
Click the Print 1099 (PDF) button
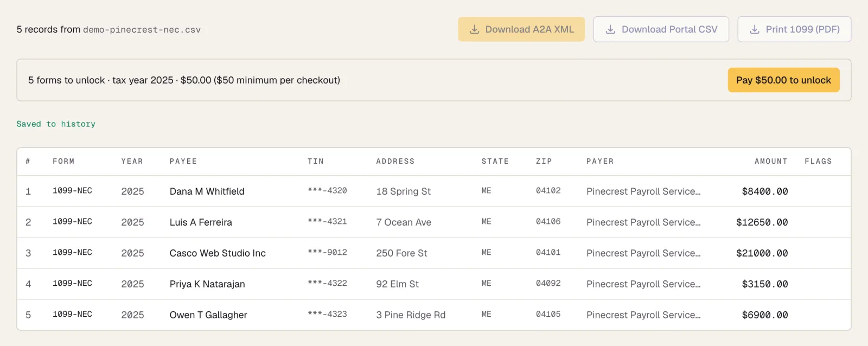[794, 29]
